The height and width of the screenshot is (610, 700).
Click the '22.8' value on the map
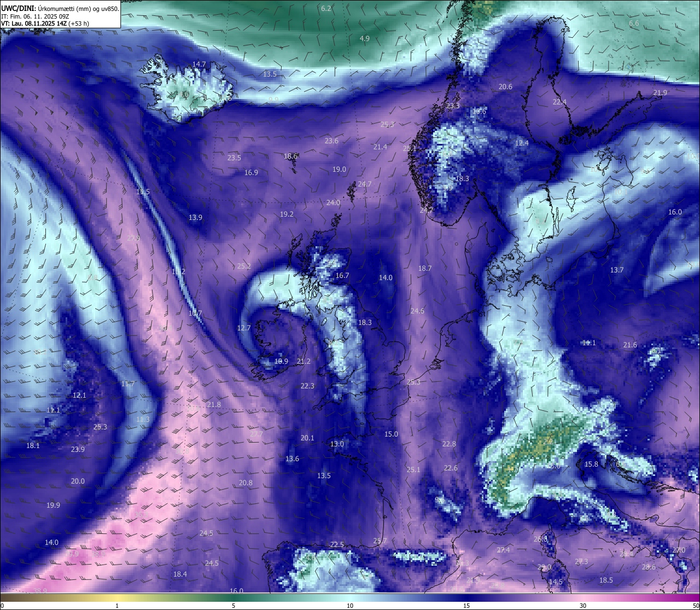[x=449, y=444]
